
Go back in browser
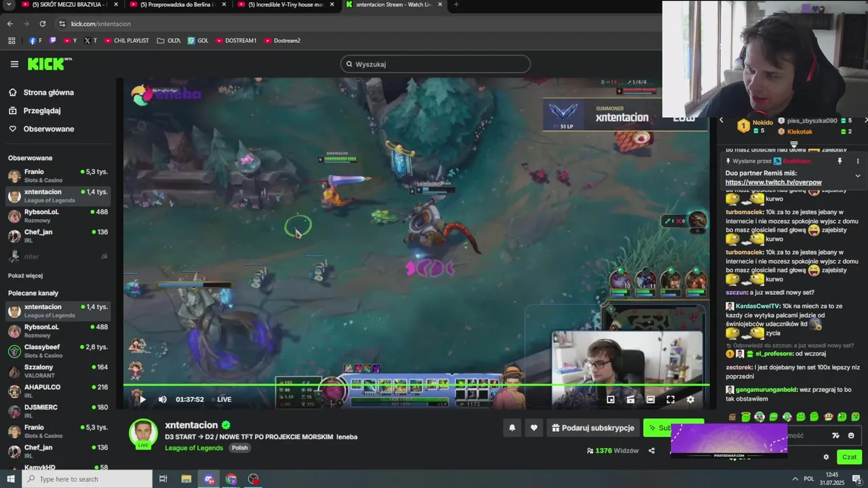click(9, 24)
